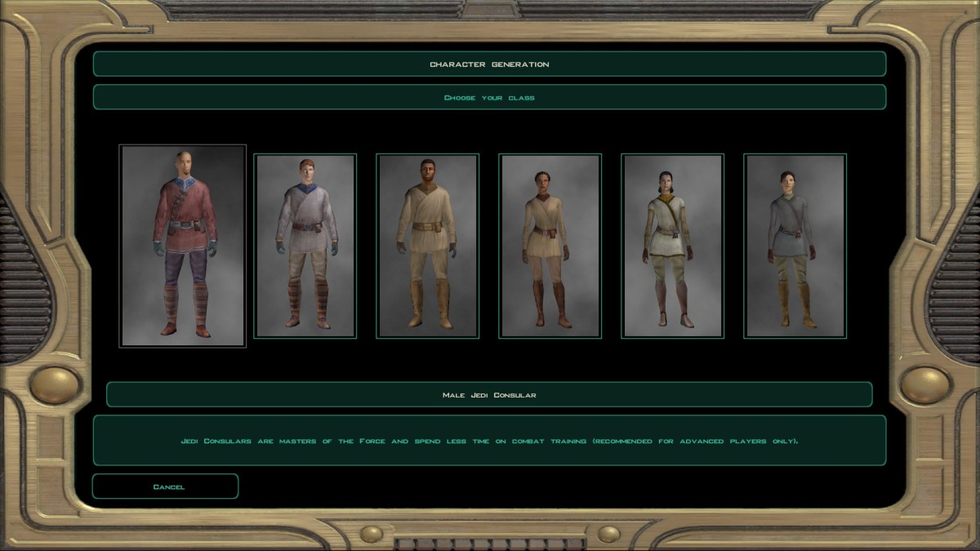Select the female character in the cream tunic
The height and width of the screenshot is (551, 980).
coord(550,246)
